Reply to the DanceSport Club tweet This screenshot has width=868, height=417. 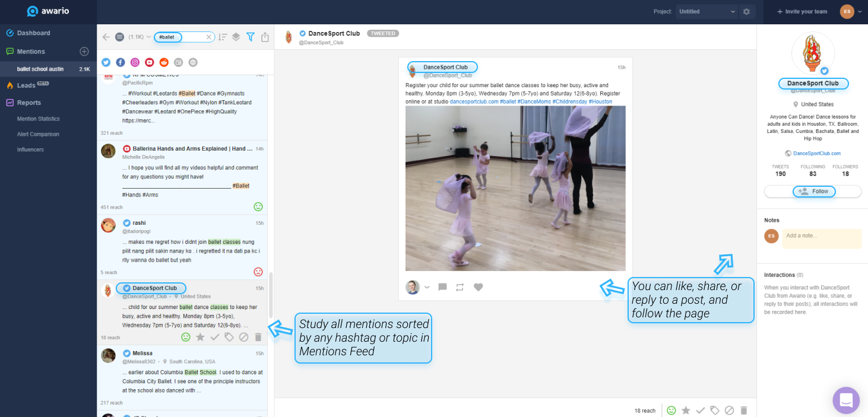[x=442, y=288]
